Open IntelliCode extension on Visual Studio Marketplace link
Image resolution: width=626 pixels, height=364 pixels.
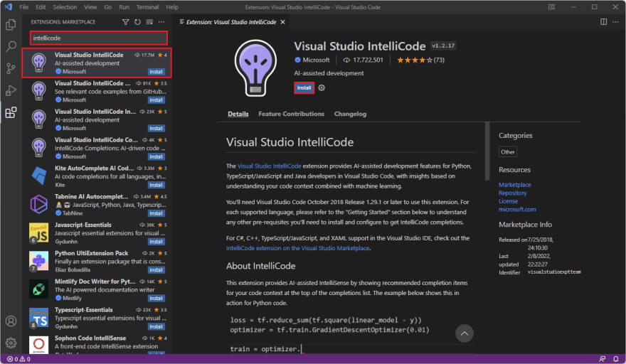297,248
